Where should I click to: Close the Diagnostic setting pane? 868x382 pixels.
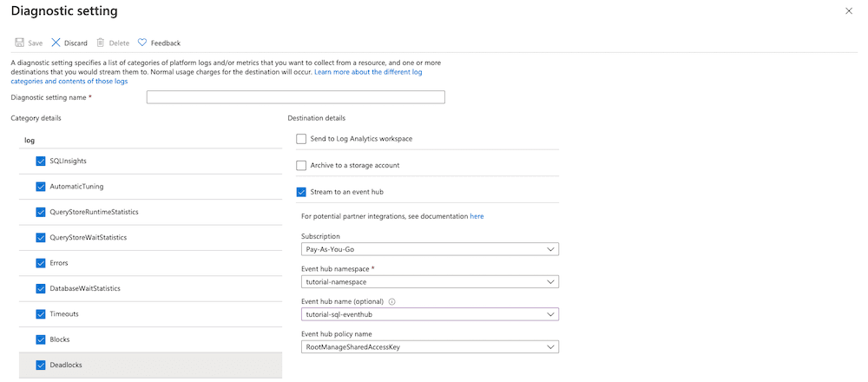point(849,11)
